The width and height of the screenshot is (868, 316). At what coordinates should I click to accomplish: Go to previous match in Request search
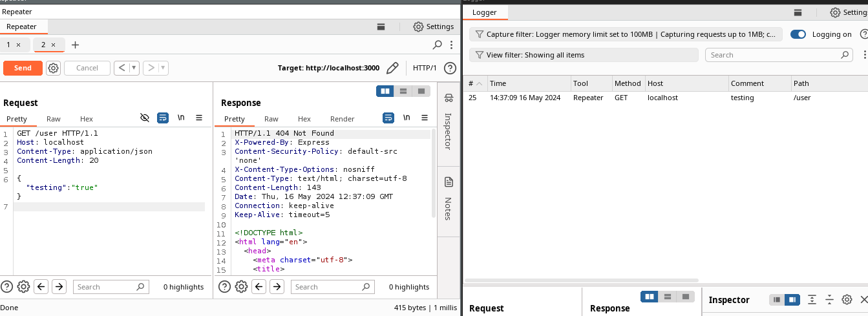(x=41, y=287)
